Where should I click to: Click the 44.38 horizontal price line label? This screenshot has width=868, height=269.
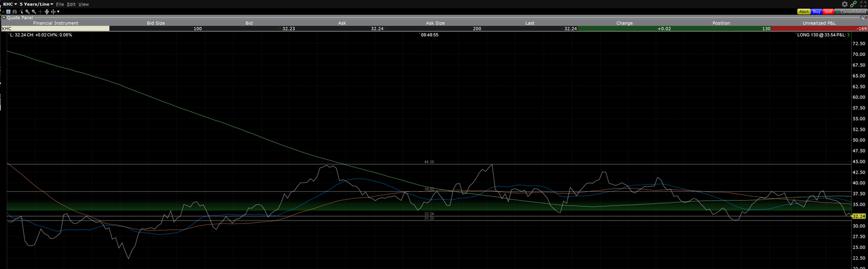(x=429, y=162)
